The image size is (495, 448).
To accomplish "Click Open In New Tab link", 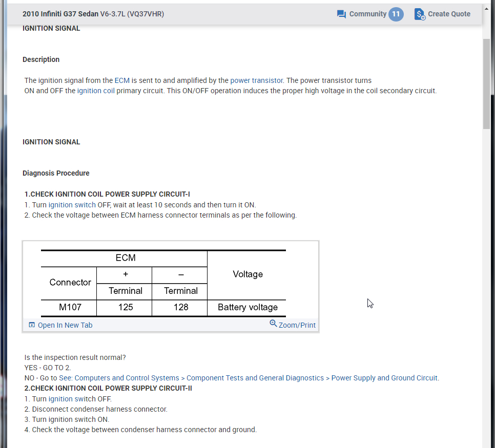I will pos(65,325).
